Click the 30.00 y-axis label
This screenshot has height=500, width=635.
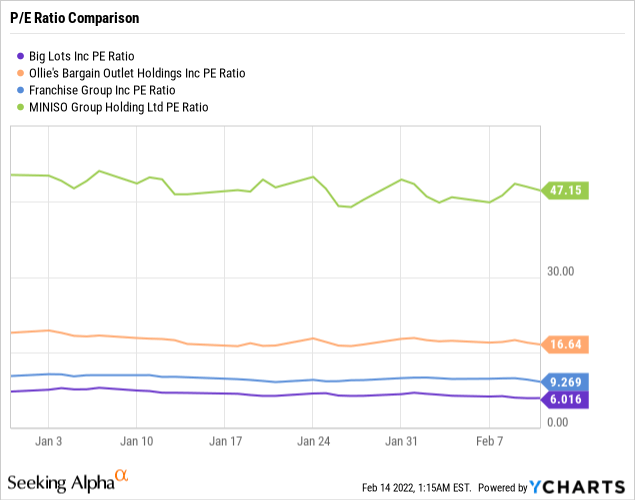pos(561,271)
